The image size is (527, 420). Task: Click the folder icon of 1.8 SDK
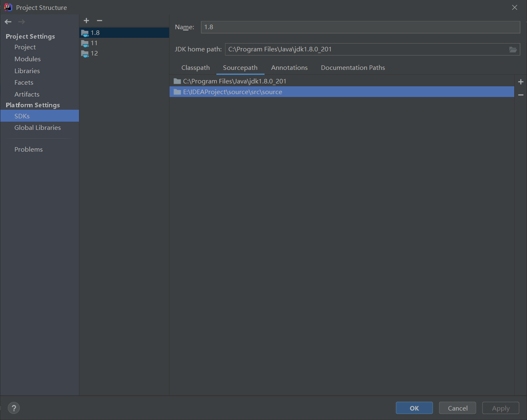pyautogui.click(x=85, y=33)
